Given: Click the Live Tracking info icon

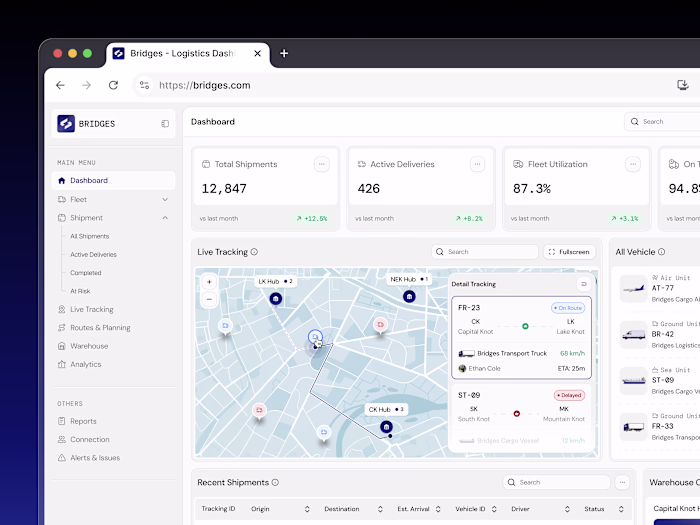Looking at the screenshot, I should point(254,252).
